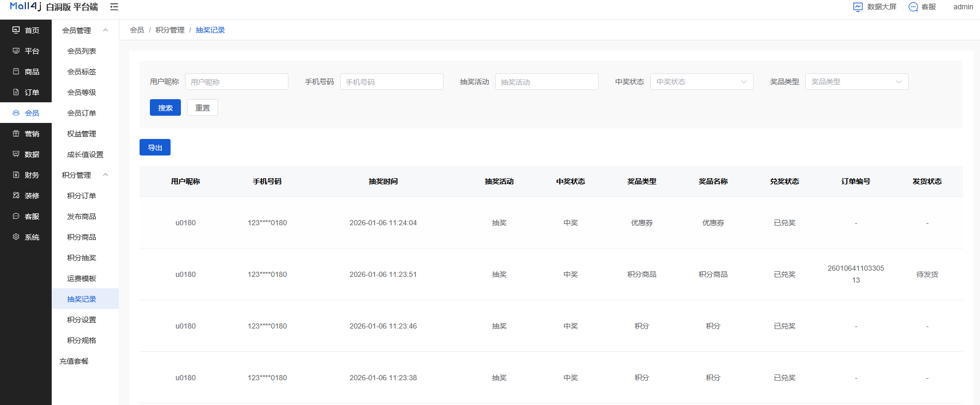Open 充值套餐 menu item
This screenshot has height=405, width=980.
(74, 361)
